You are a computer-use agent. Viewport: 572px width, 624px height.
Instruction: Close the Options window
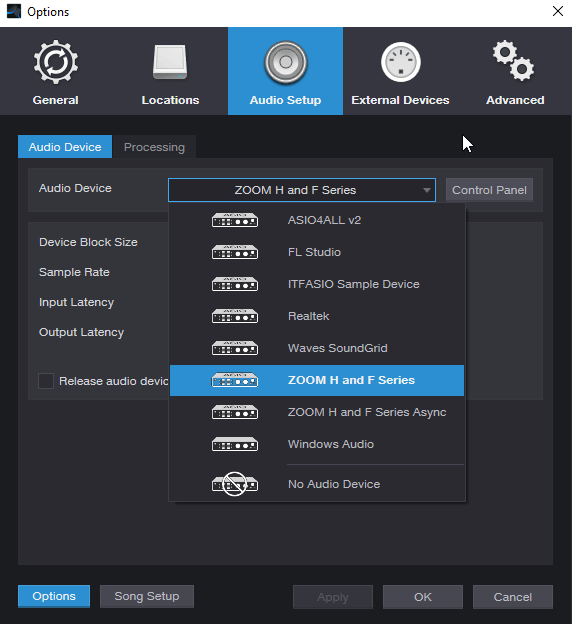point(558,11)
